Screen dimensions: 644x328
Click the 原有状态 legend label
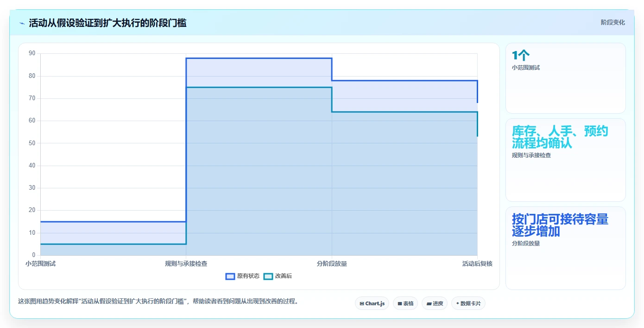[x=248, y=276]
